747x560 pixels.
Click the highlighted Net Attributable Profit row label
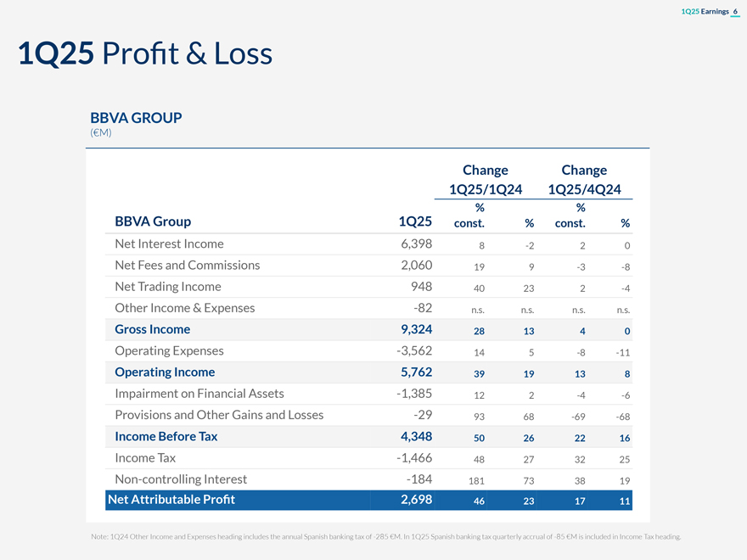pyautogui.click(x=171, y=500)
